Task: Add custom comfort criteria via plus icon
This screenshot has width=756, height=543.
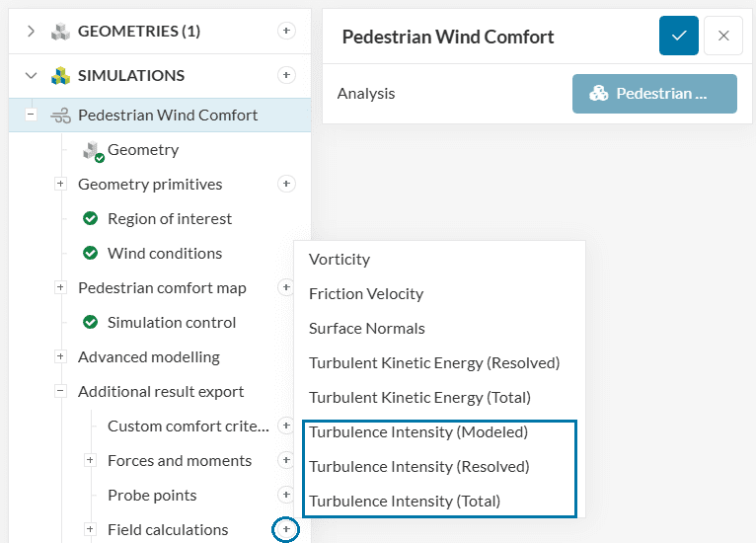Action: (x=286, y=426)
